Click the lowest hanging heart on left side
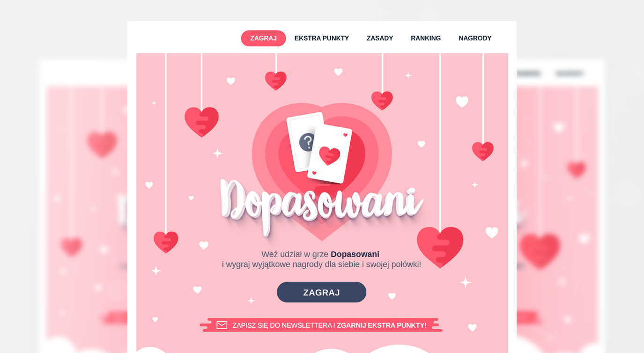This screenshot has width=644, height=353. pyautogui.click(x=166, y=242)
